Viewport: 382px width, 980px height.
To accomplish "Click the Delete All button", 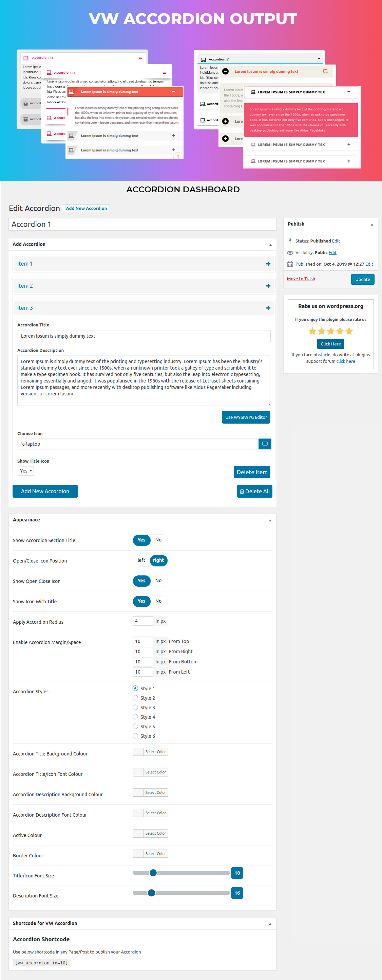I will [255, 491].
